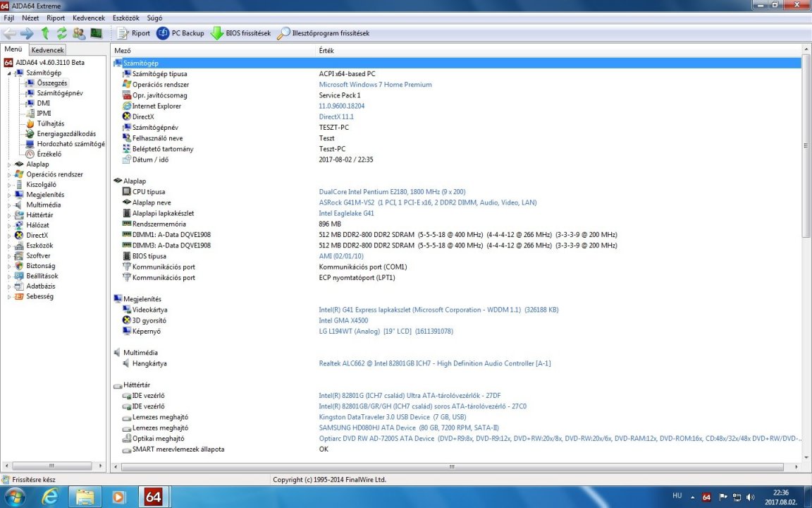812x508 pixels.
Task: Open the Túlhajtás flame icon item
Action: [30, 123]
